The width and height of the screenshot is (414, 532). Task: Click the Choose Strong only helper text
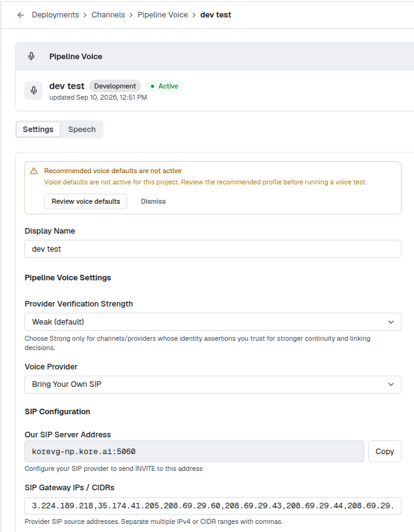(198, 343)
